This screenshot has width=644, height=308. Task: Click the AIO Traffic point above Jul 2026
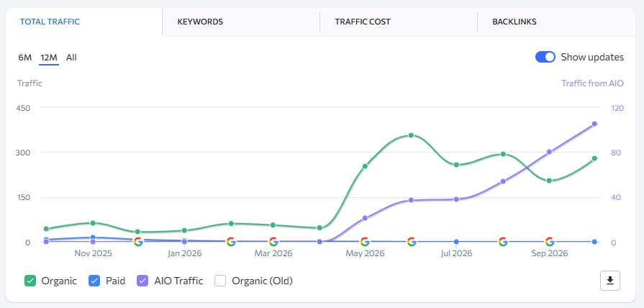click(x=456, y=199)
